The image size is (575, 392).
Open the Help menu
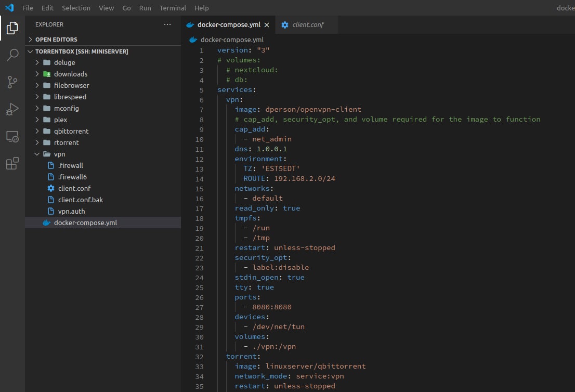201,8
